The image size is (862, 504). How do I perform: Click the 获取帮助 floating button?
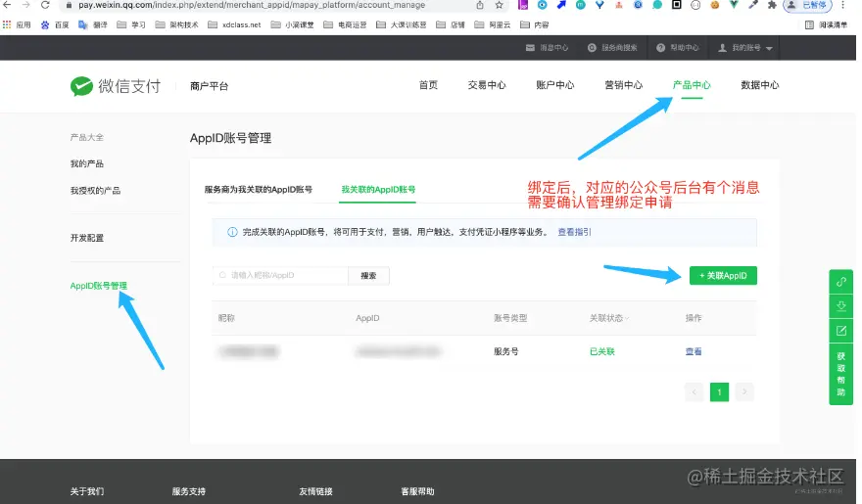coord(841,374)
